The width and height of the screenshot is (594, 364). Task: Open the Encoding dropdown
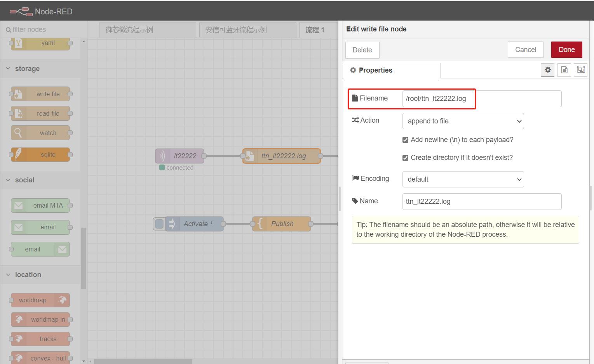tap(463, 179)
